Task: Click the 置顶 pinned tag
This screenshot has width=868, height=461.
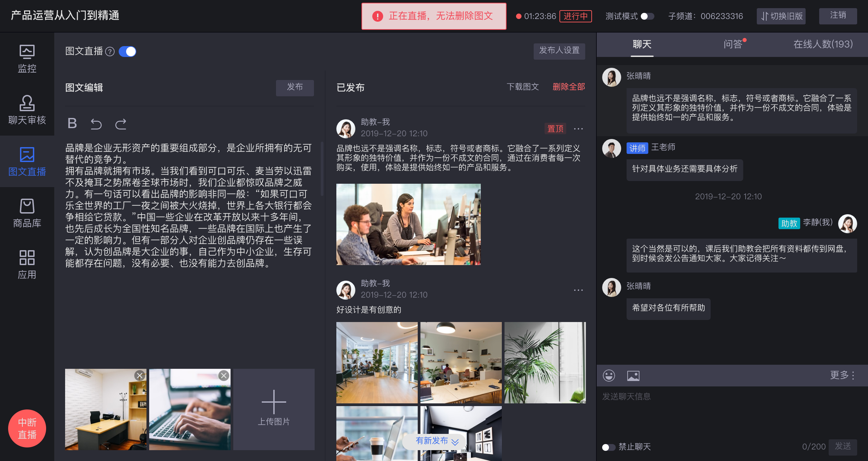Action: pyautogui.click(x=555, y=129)
